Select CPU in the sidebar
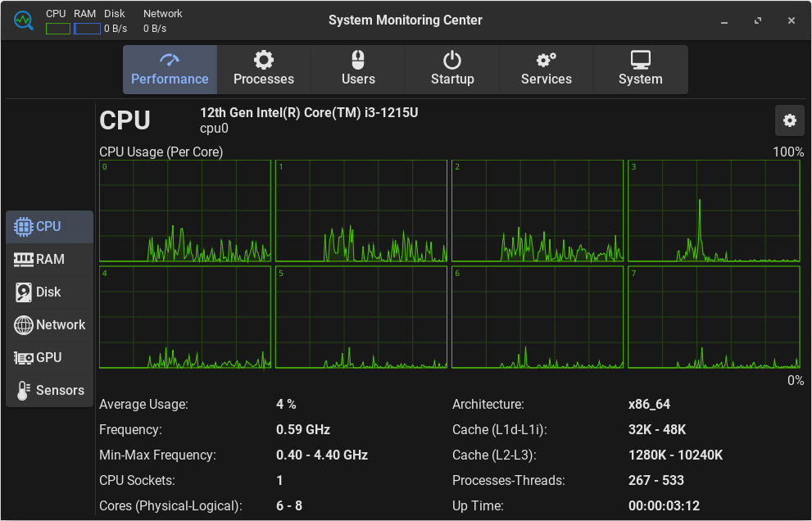 (49, 226)
